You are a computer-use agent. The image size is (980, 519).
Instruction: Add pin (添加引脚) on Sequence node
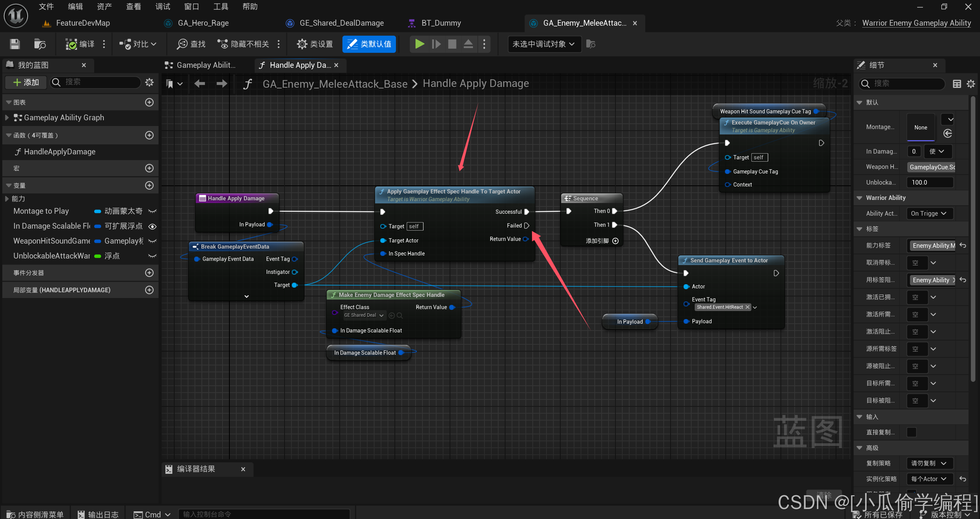coord(602,241)
